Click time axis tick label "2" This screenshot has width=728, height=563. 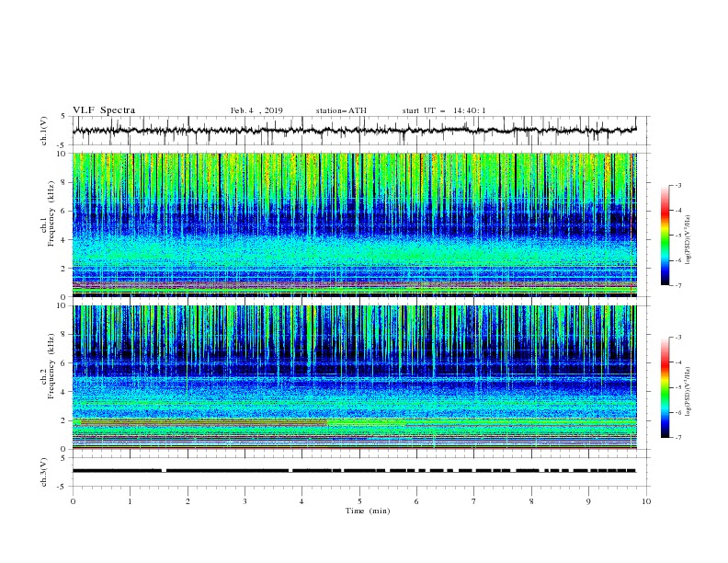pos(188,501)
